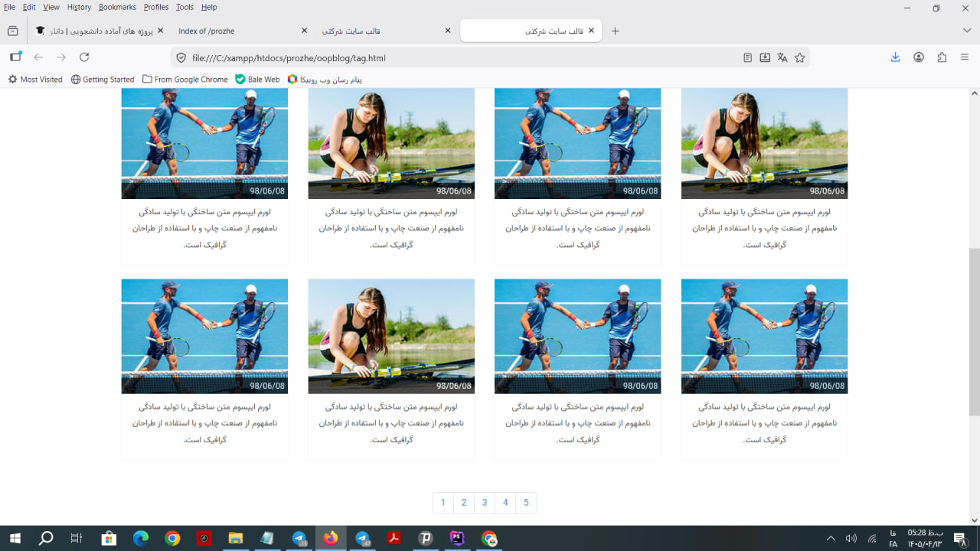The image size is (980, 551).
Task: Open Windows taskbar search
Action: (x=46, y=539)
